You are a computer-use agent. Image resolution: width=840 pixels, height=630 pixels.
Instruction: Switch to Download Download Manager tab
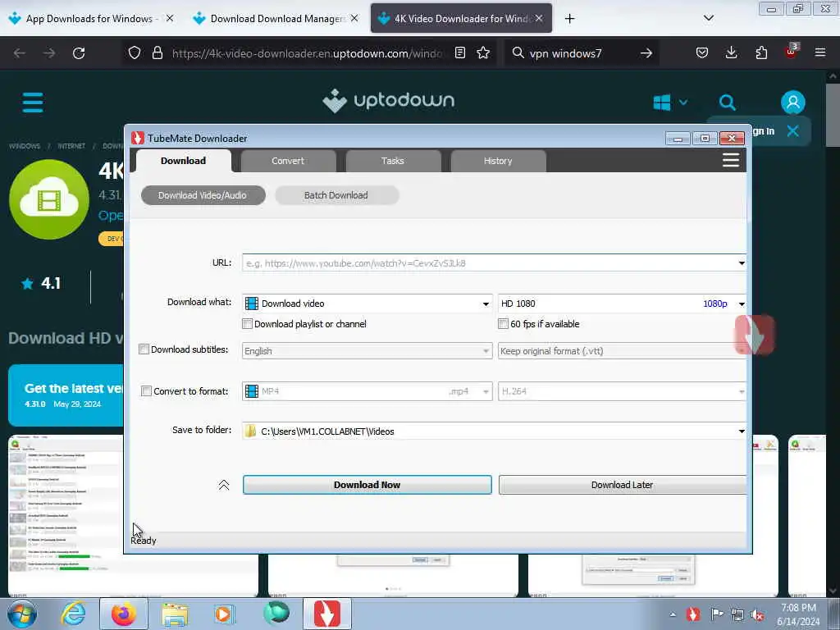tap(276, 19)
